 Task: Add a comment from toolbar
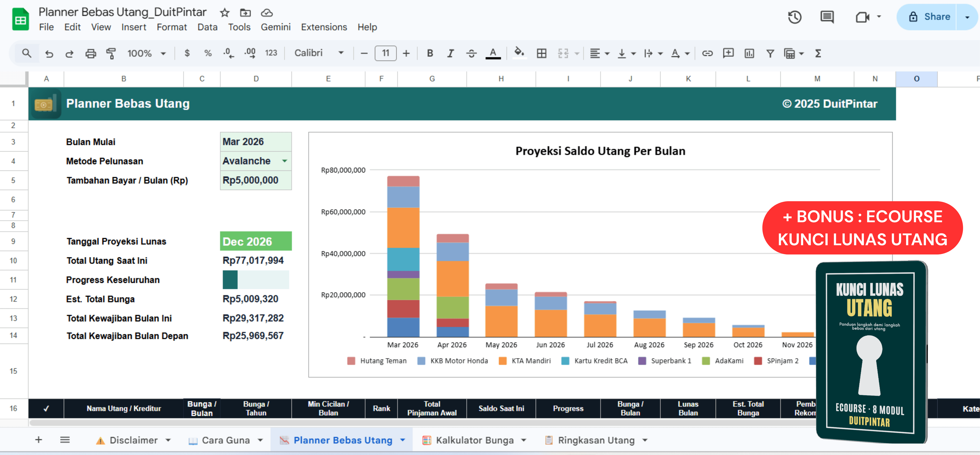tap(728, 53)
